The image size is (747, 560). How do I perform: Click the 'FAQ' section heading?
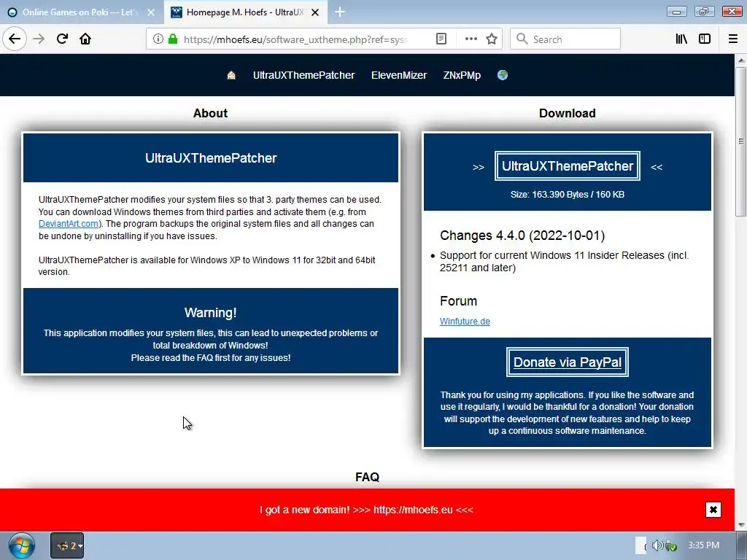[368, 477]
